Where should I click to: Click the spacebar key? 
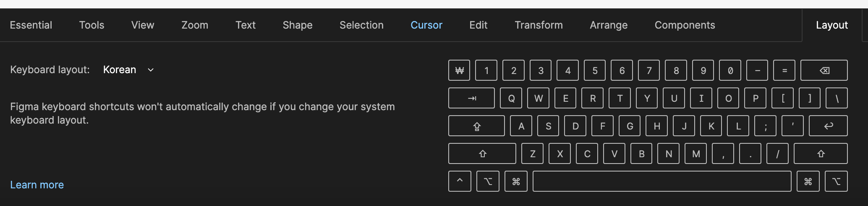662,181
